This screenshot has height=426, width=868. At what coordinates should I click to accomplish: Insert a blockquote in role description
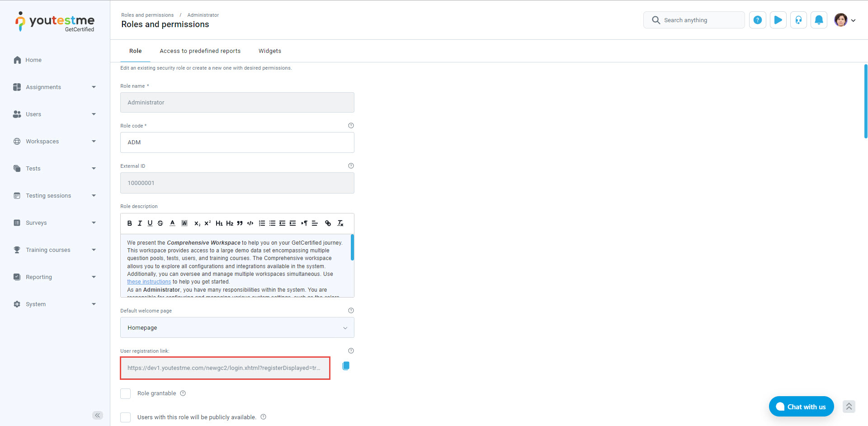coord(240,223)
